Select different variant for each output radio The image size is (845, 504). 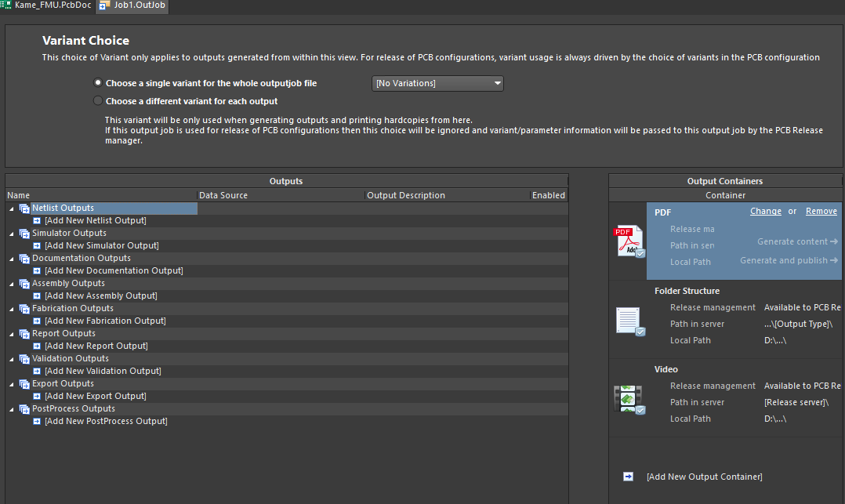97,100
